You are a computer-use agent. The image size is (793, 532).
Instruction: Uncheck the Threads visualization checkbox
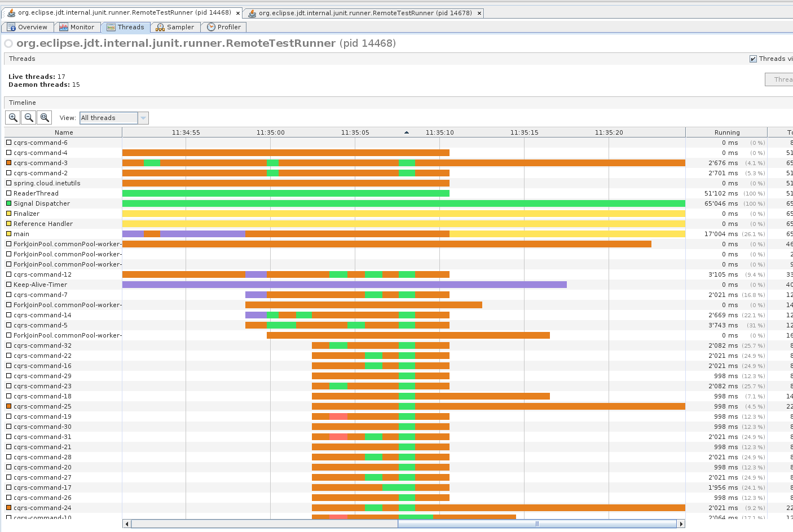pos(753,59)
